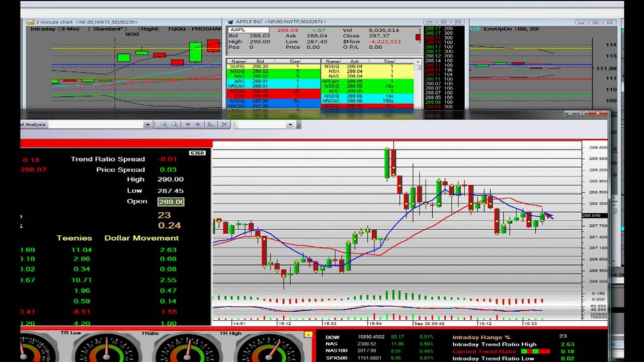Click the Dollar Movement column heading
Image resolution: width=644 pixels, height=362 pixels.
point(141,238)
